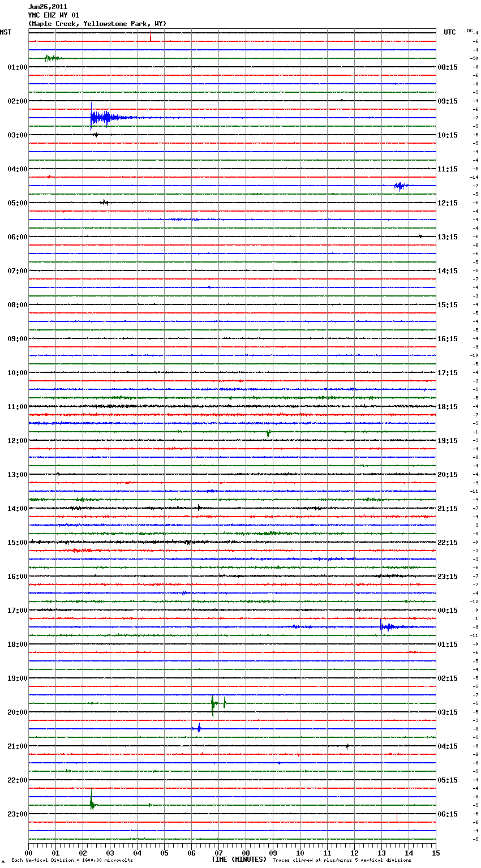Click the "18:15" UTC time label
Viewport: 481px width, 868px height.
[x=448, y=407]
